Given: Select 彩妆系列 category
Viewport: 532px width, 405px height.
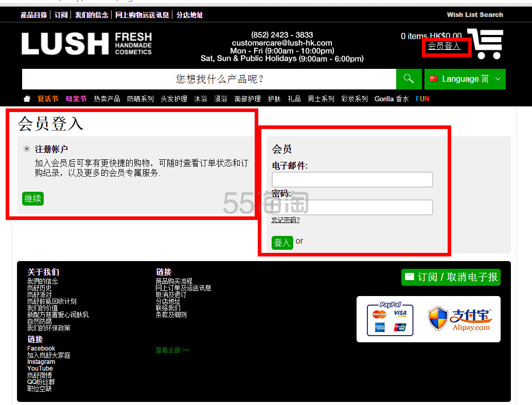Looking at the screenshot, I should [354, 99].
